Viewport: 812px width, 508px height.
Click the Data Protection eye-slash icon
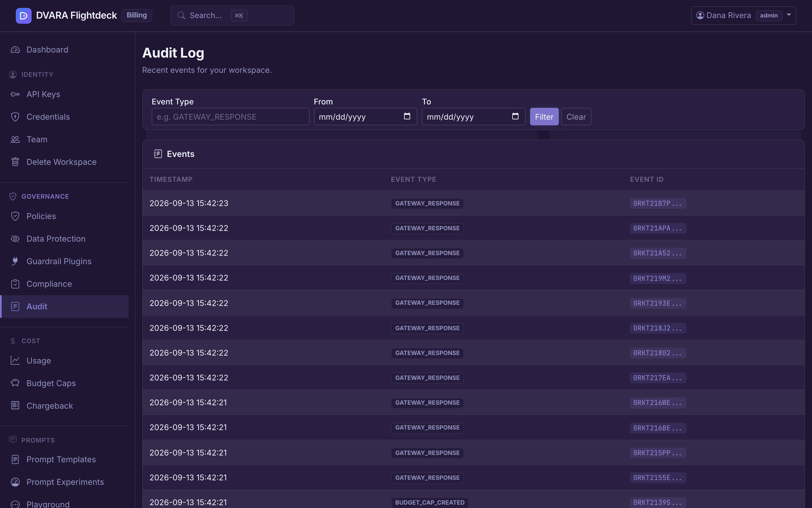point(15,239)
